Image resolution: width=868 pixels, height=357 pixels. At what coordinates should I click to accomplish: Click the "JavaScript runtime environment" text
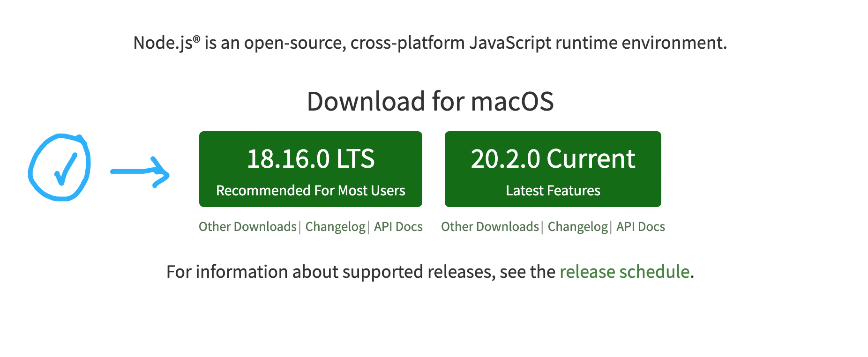597,43
